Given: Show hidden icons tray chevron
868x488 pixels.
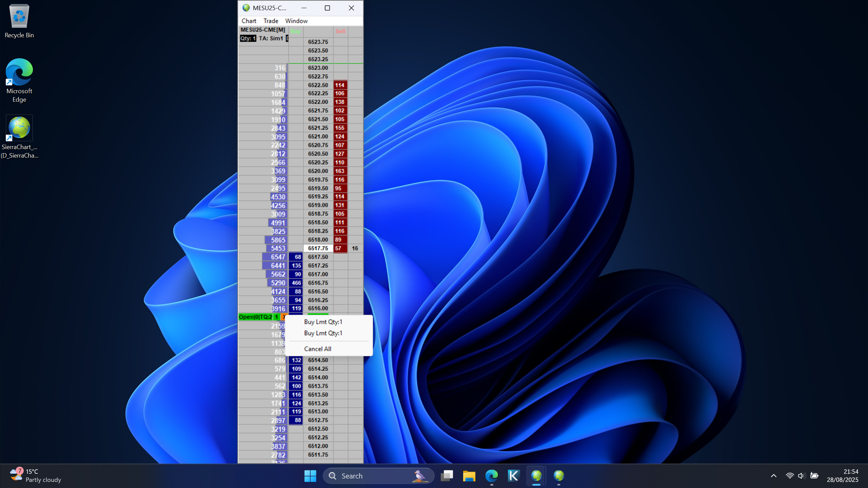Looking at the screenshot, I should (773, 476).
